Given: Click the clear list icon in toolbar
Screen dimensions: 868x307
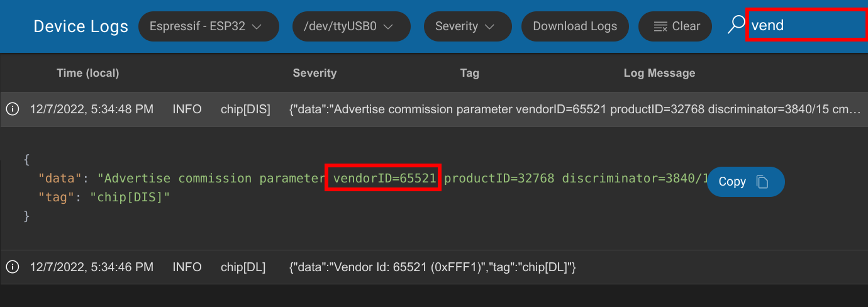Looking at the screenshot, I should click(x=660, y=26).
